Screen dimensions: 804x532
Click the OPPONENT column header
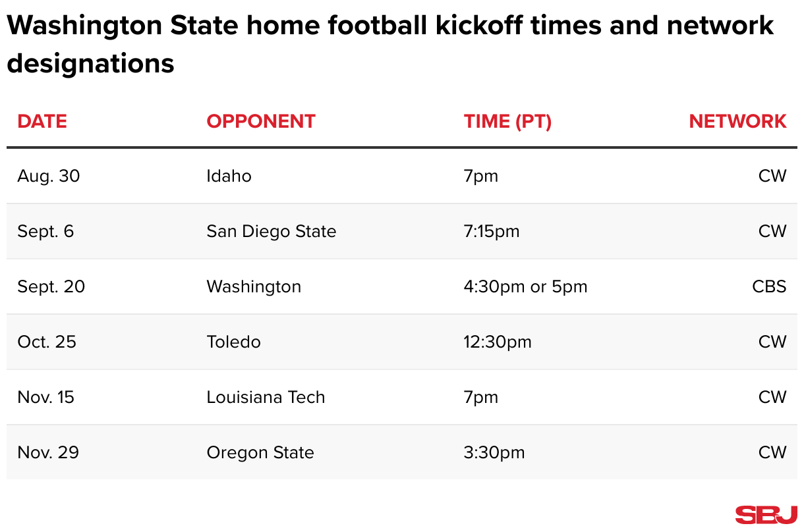pos(261,121)
